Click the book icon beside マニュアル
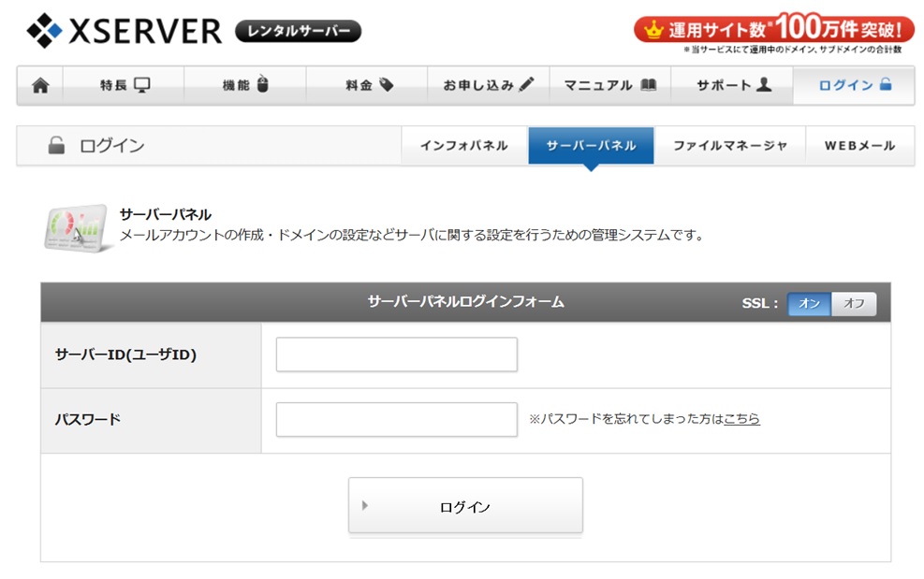The image size is (924, 579). 649,85
